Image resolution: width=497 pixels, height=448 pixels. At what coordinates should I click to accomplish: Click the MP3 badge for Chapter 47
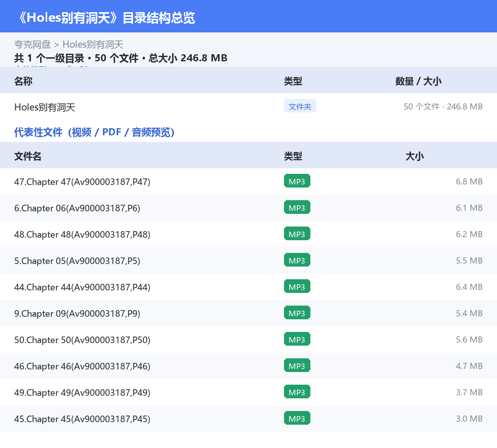click(x=297, y=181)
